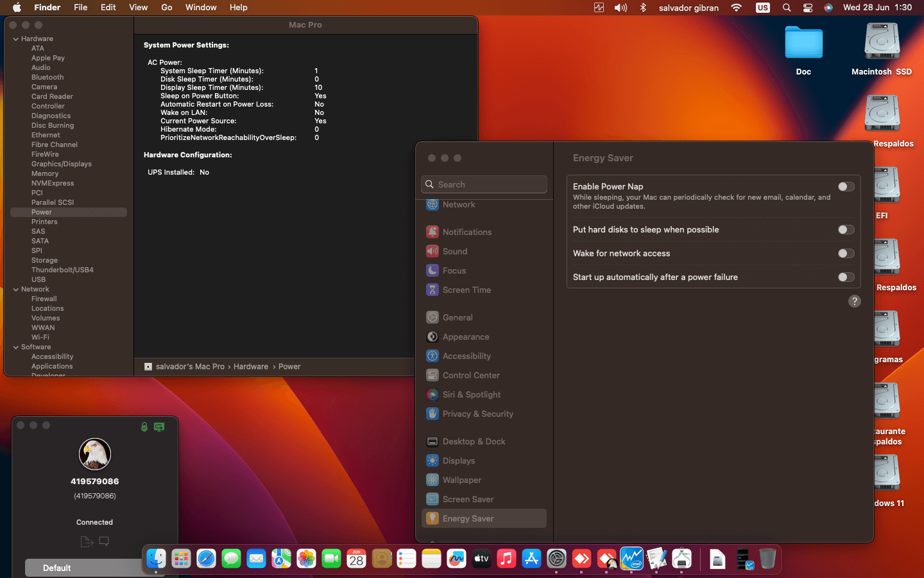The width and height of the screenshot is (924, 578).
Task: Click the file transfer icon under Connected
Action: 87,541
